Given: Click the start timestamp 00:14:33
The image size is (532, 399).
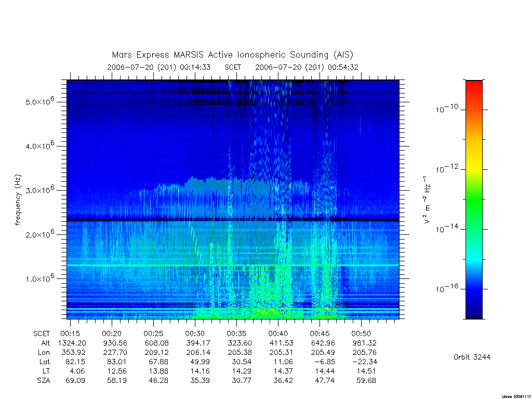Looking at the screenshot, I should pos(195,67).
